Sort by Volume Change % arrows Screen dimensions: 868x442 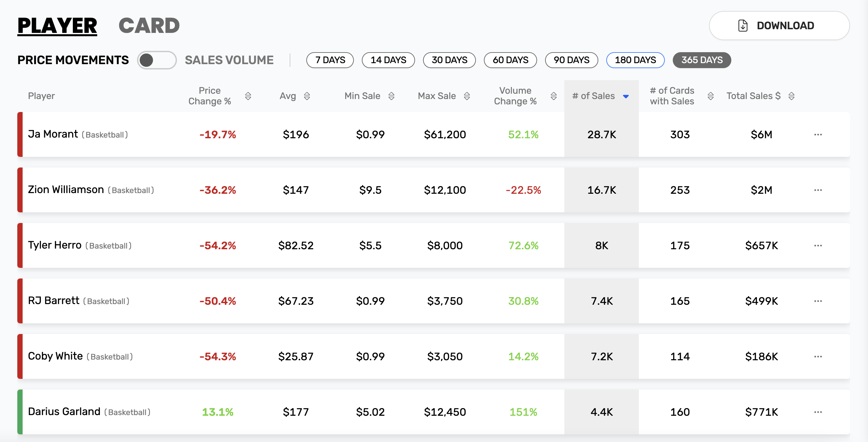point(554,96)
